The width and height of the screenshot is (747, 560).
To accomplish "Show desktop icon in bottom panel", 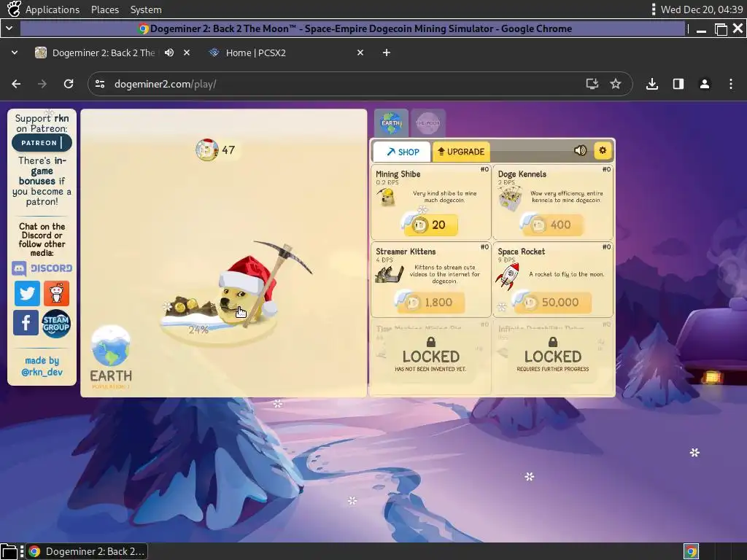I will [9, 551].
